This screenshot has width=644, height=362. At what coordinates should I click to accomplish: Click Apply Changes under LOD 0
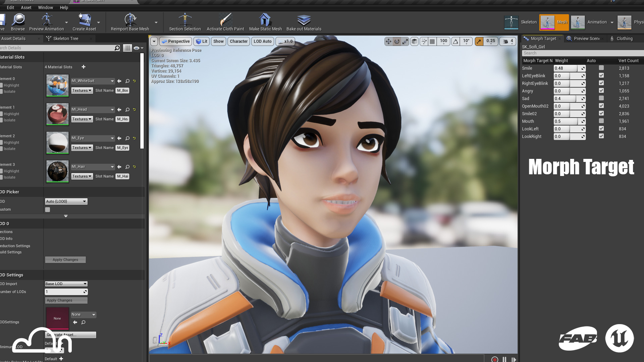[65, 260]
